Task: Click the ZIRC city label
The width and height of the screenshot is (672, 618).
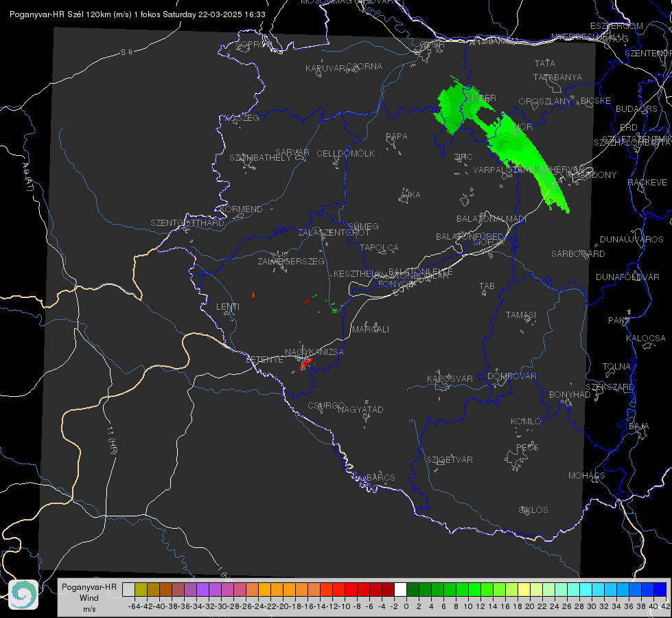Action: 463,157
